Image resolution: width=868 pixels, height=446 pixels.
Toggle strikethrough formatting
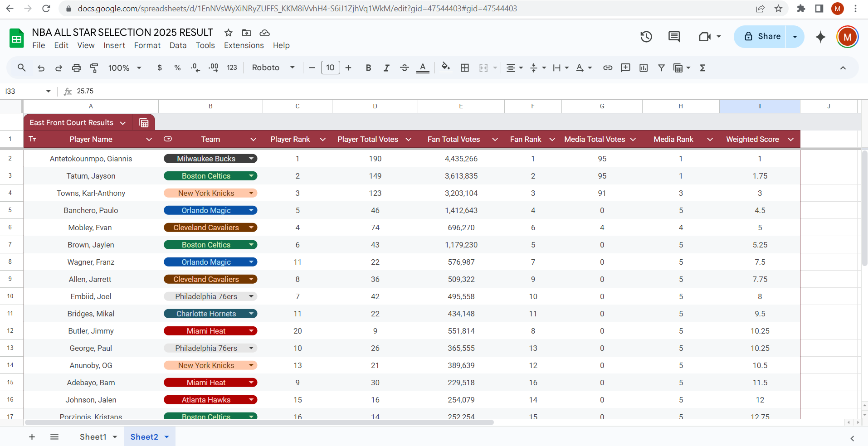pyautogui.click(x=405, y=68)
